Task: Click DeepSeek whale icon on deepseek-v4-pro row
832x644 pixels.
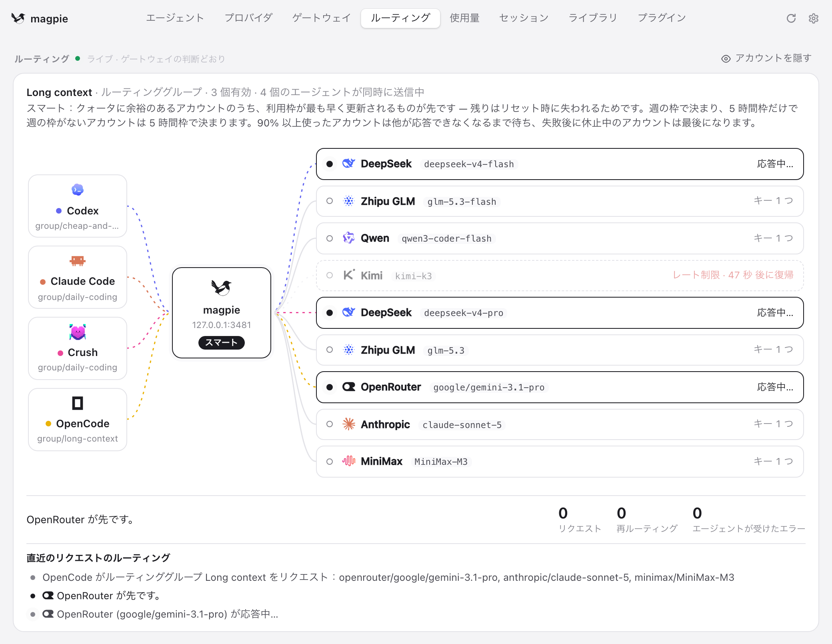Action: [349, 312]
